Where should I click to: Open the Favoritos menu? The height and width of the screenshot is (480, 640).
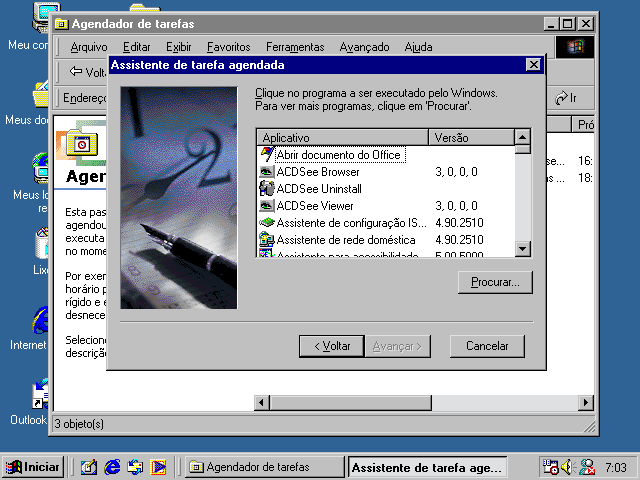(229, 47)
